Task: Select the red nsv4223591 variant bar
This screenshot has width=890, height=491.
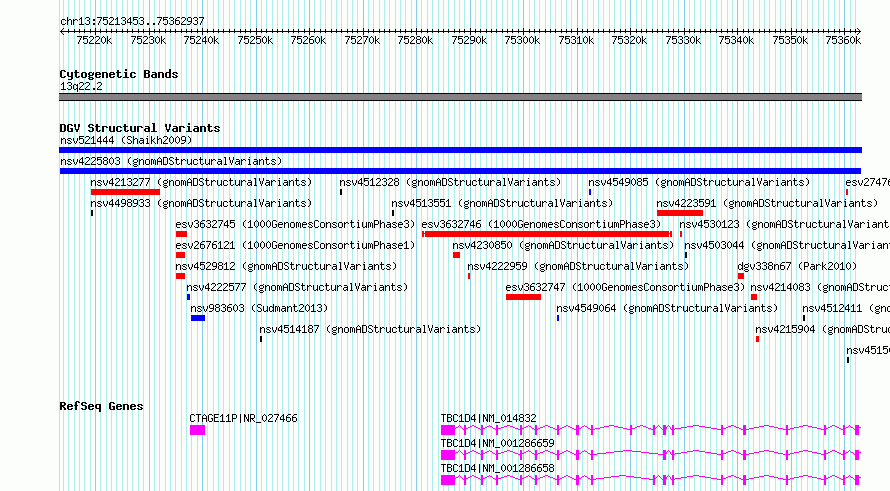Action: point(679,213)
